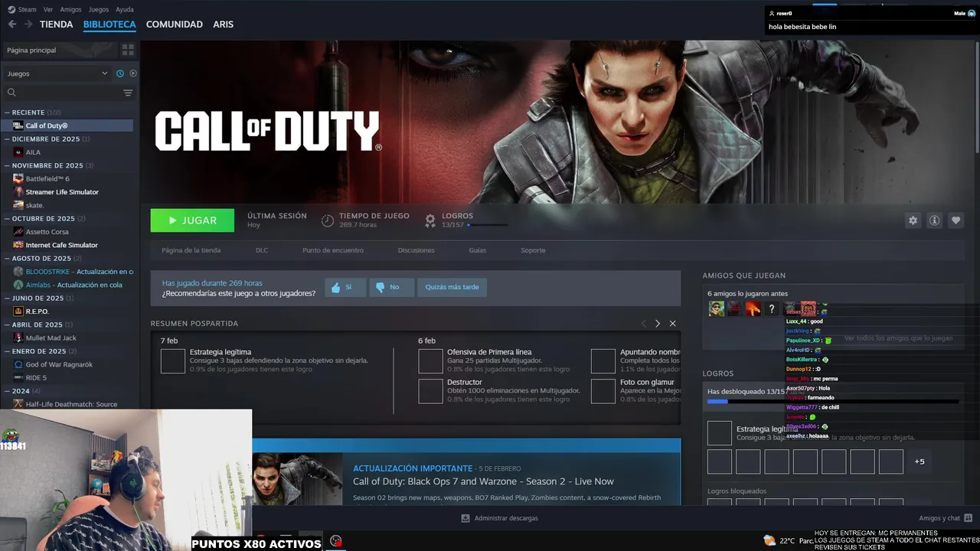Screen dimensions: 980x551
Task: Click thumbs down No recommendation button
Action: coord(391,287)
